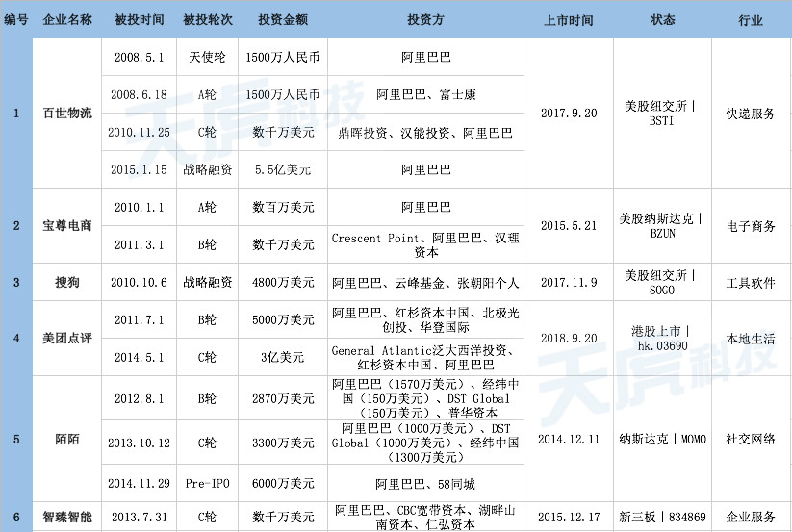Click listing date 2018.9.20
This screenshot has height=532, width=792.
[x=569, y=339]
